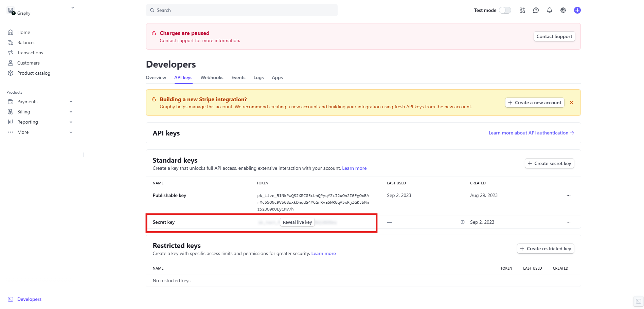This screenshot has height=309, width=644.
Task: Switch to the Logs tab
Action: pos(258,77)
